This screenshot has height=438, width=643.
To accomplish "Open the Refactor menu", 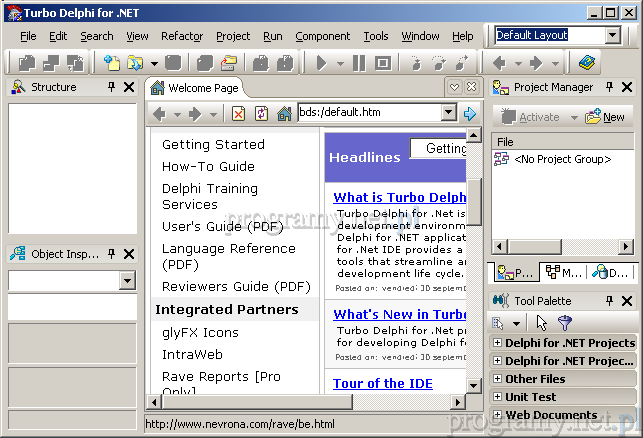I will pyautogui.click(x=181, y=36).
